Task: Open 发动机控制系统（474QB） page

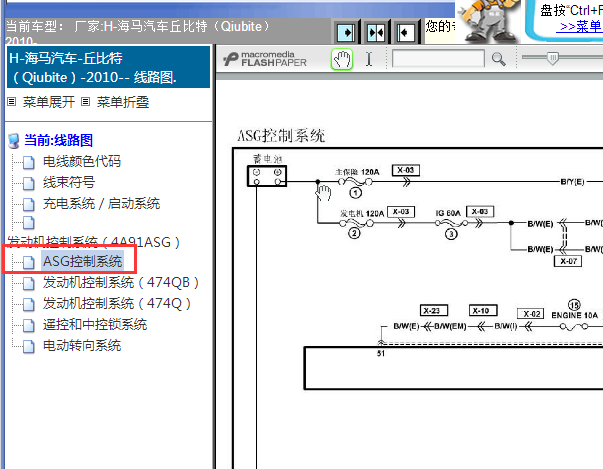Action: tap(121, 283)
